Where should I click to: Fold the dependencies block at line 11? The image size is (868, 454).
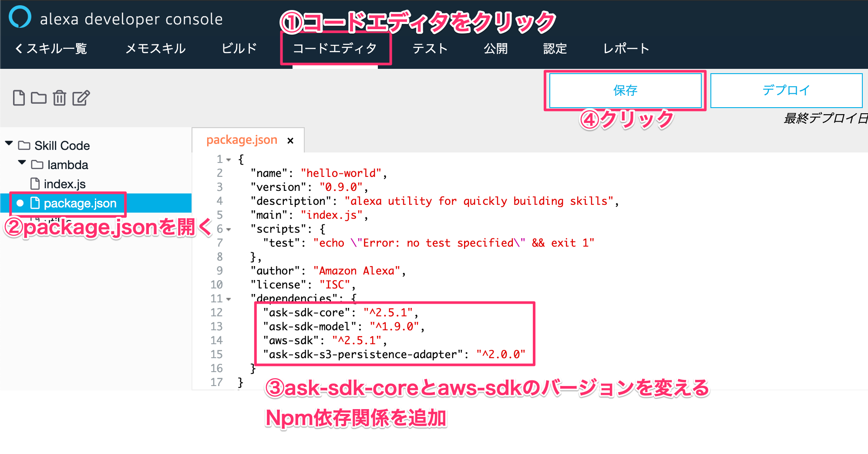[x=229, y=299]
